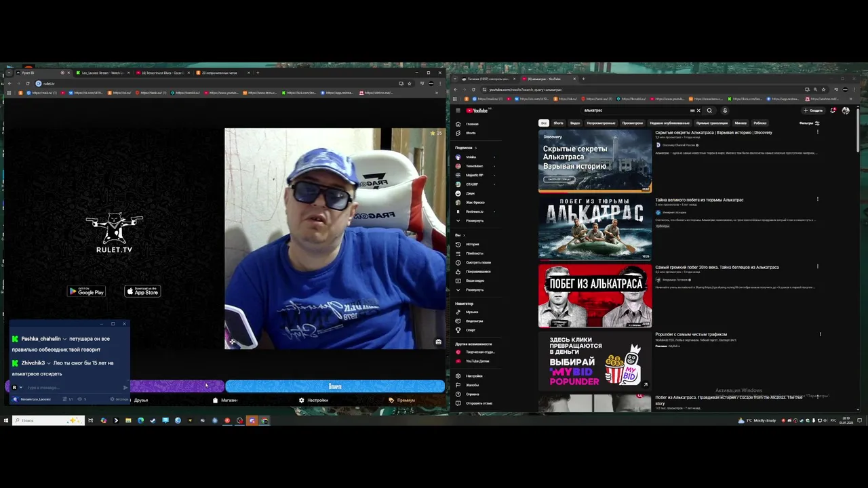Open YouTube notifications bell
The image size is (868, 488).
833,110
